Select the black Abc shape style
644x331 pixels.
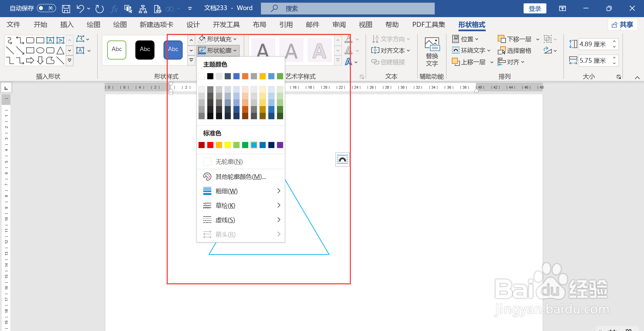click(145, 50)
